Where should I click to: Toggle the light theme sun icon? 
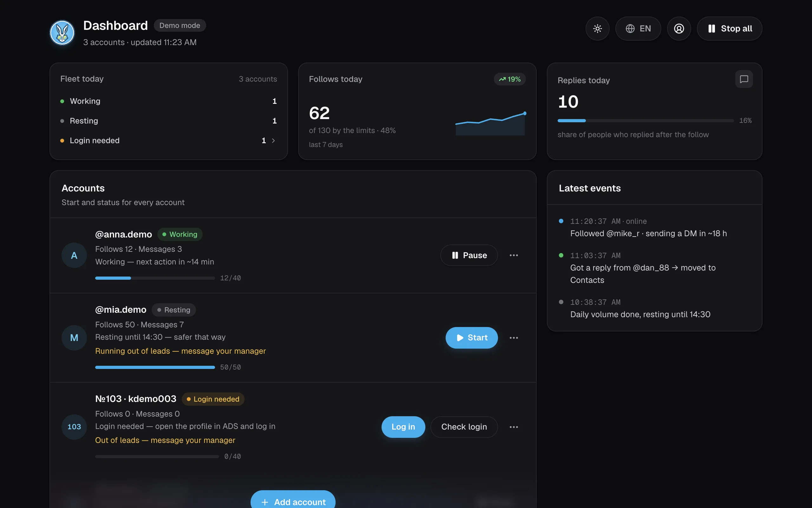coord(597,29)
